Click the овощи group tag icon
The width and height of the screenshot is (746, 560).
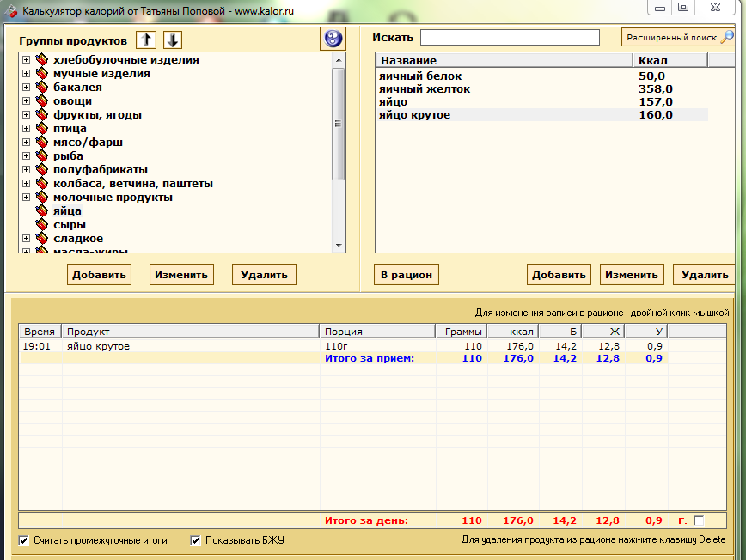(x=41, y=101)
